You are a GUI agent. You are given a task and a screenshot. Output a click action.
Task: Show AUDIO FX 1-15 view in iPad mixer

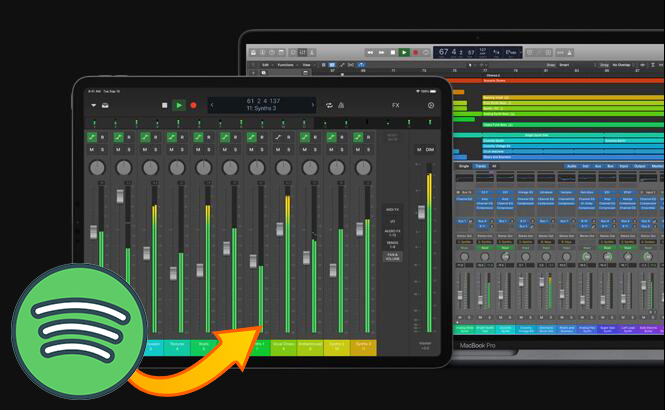tap(391, 233)
